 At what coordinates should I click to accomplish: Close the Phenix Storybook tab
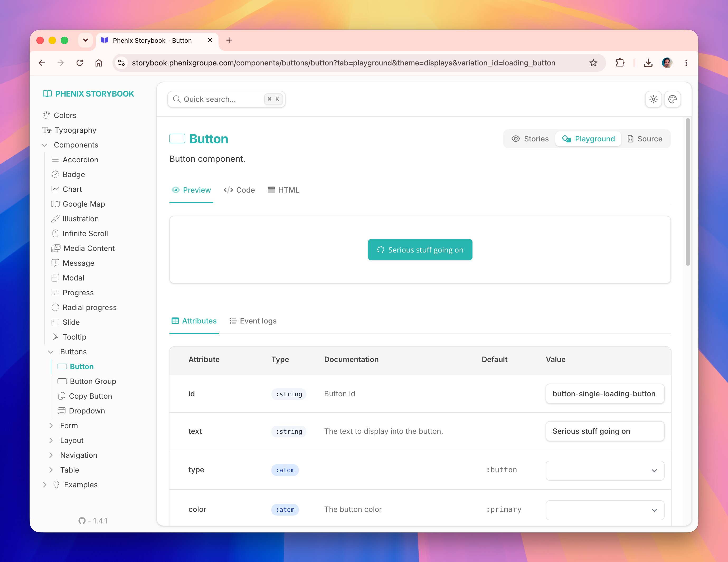[x=210, y=40]
